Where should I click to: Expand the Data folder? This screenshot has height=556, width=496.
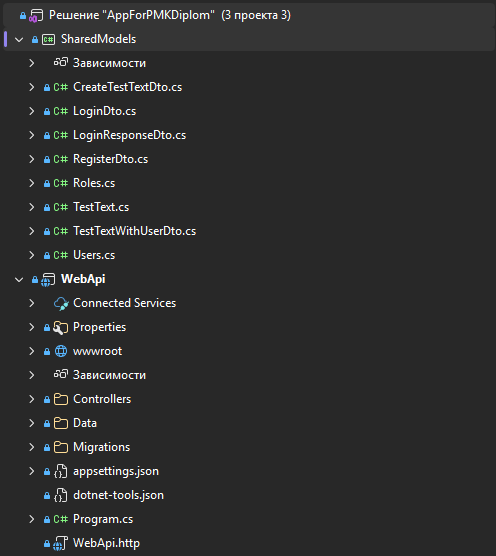click(32, 423)
